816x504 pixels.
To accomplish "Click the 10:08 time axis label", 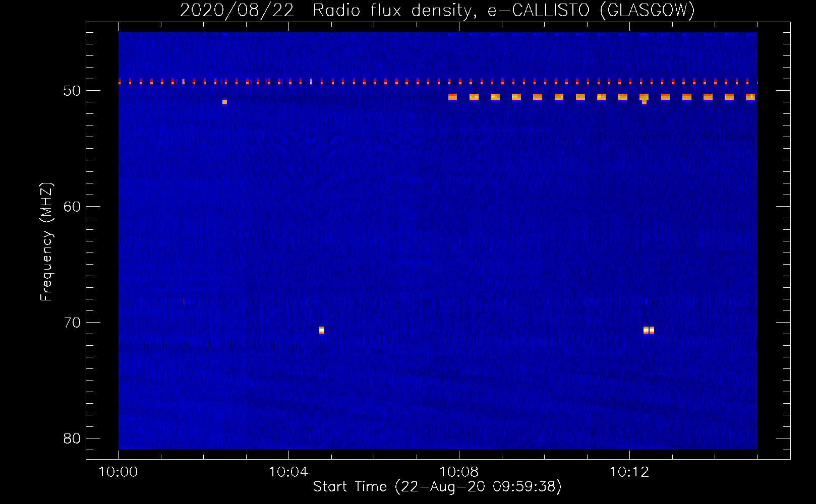I will [x=459, y=472].
